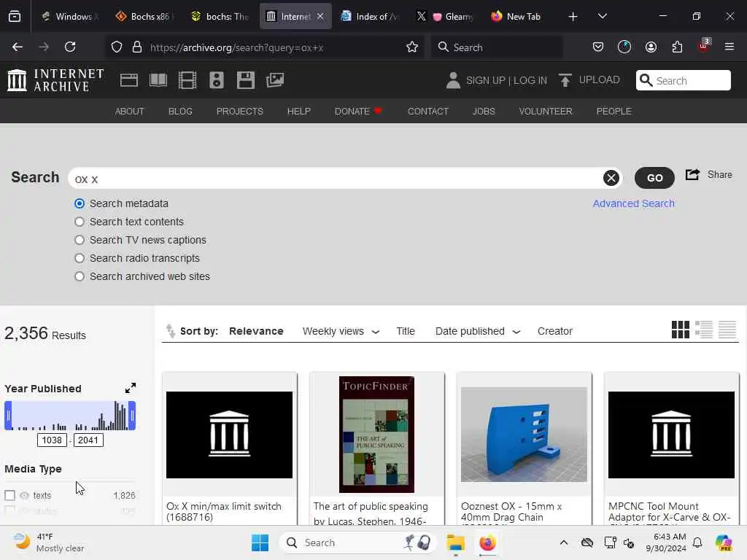Image resolution: width=747 pixels, height=560 pixels.
Task: Open the software floppy disk icon
Action: [246, 80]
